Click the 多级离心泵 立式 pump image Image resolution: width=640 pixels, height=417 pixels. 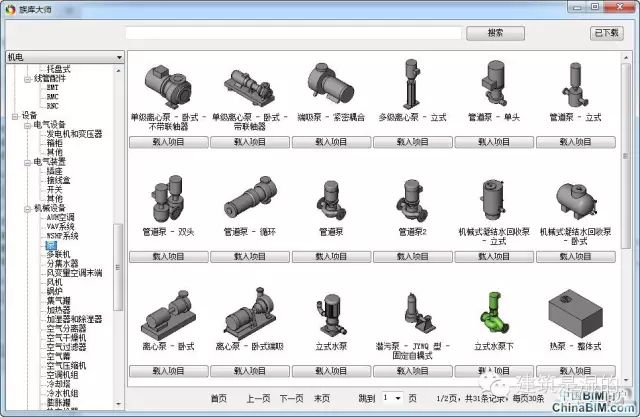(412, 84)
